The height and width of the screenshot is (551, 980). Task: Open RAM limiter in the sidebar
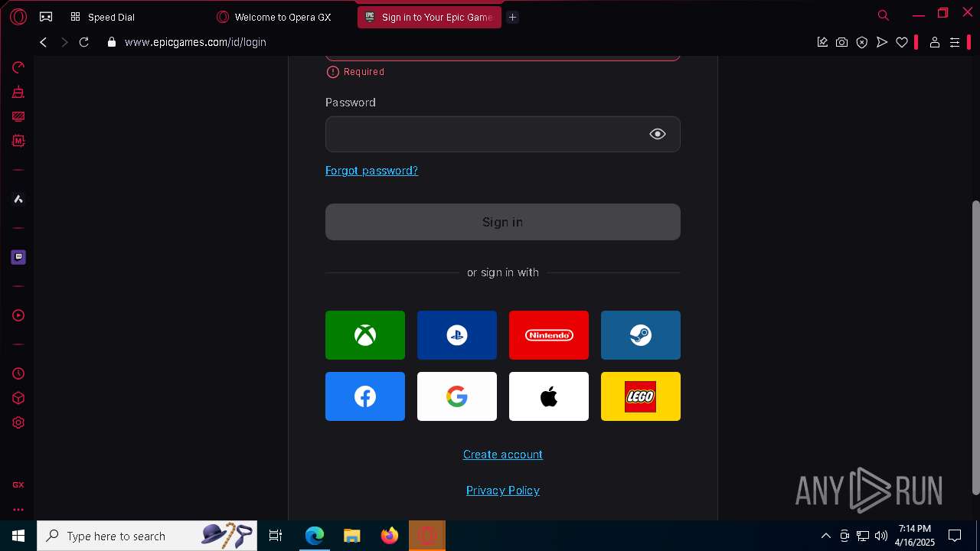pos(18,141)
